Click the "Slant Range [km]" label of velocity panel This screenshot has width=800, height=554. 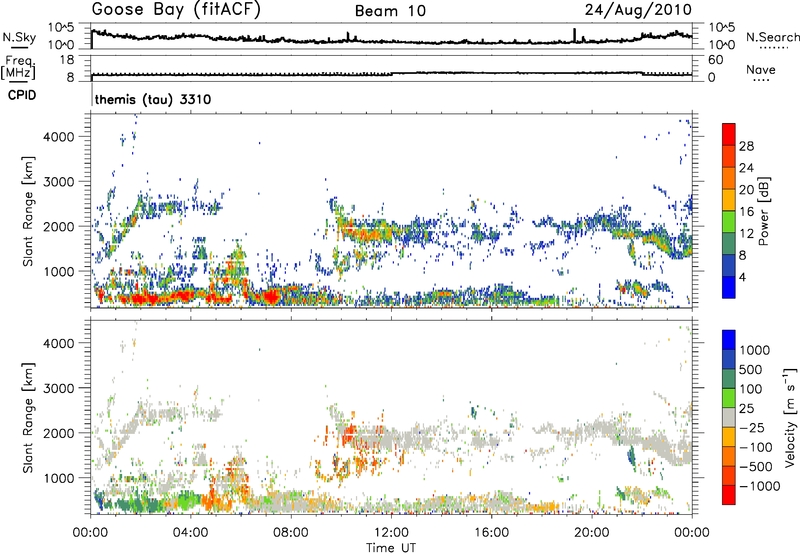tap(28, 417)
